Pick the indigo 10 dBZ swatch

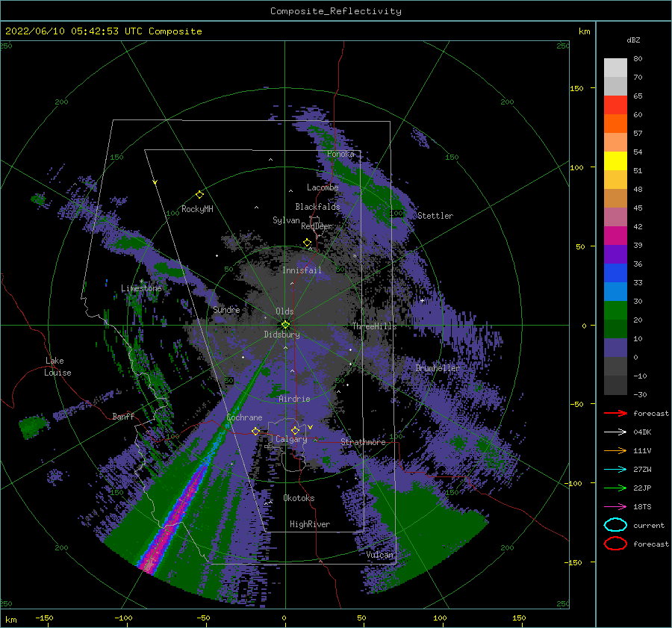[x=615, y=347]
